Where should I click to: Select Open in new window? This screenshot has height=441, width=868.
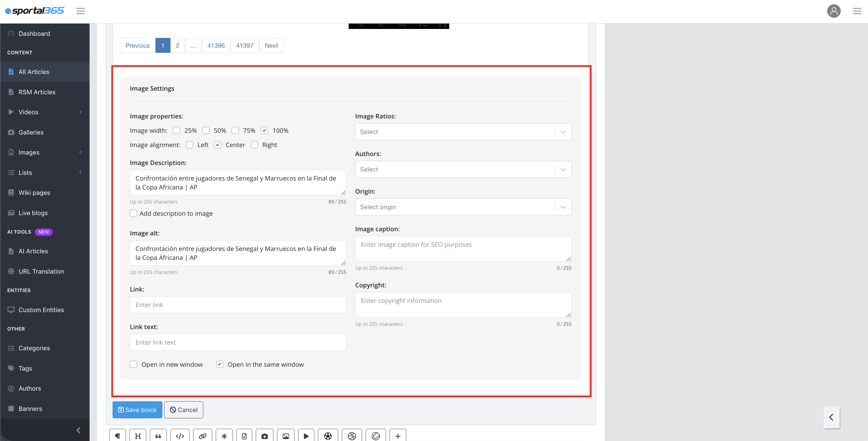point(133,364)
